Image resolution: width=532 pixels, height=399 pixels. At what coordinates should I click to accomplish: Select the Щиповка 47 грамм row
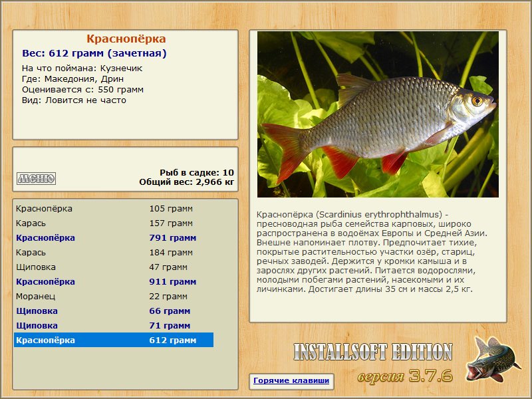114,267
